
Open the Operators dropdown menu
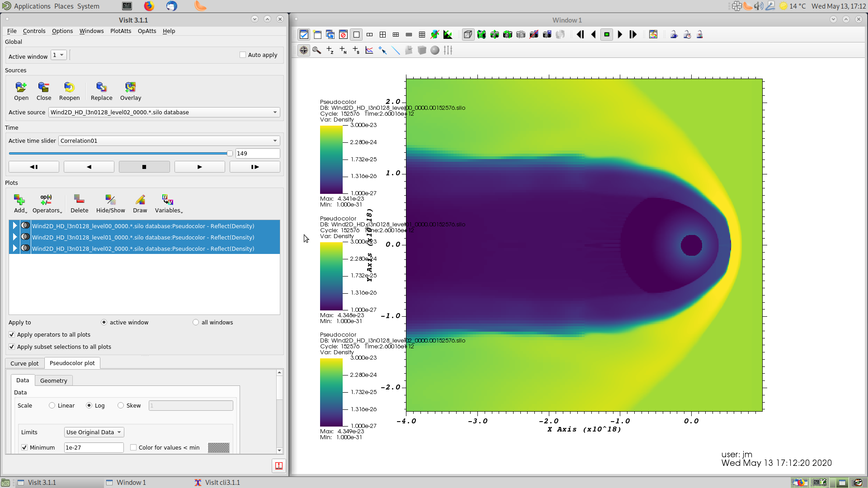[x=47, y=203]
